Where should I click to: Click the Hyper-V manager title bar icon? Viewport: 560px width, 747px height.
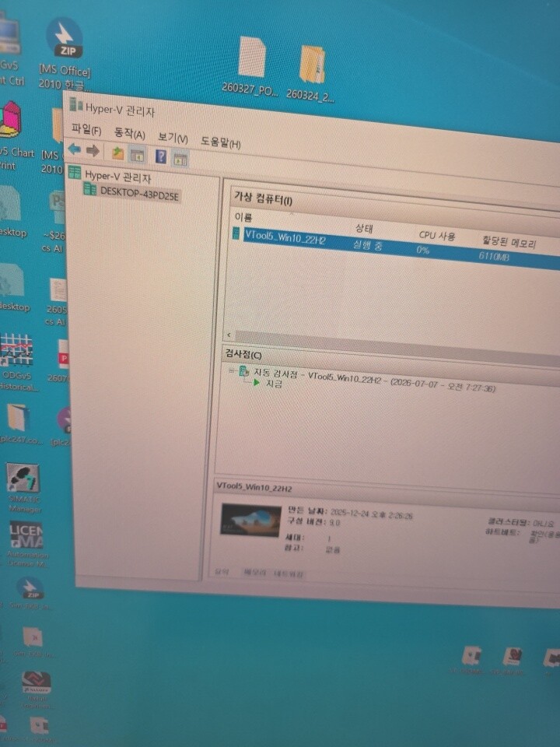pyautogui.click(x=76, y=103)
